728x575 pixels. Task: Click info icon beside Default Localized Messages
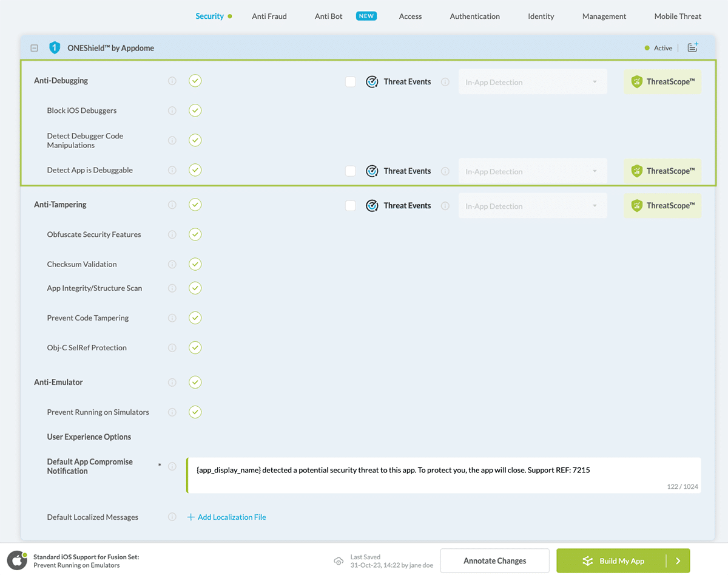click(172, 517)
